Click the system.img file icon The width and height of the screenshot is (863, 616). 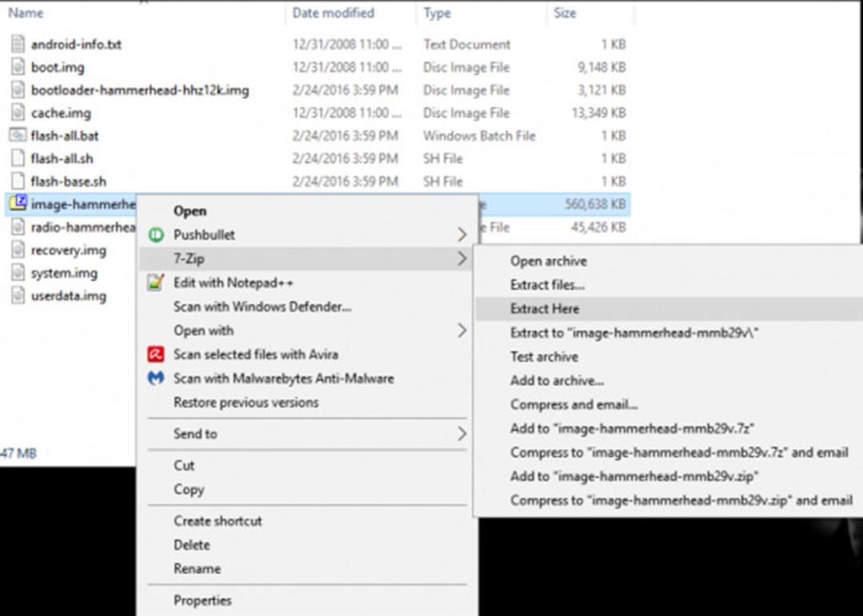(18, 272)
